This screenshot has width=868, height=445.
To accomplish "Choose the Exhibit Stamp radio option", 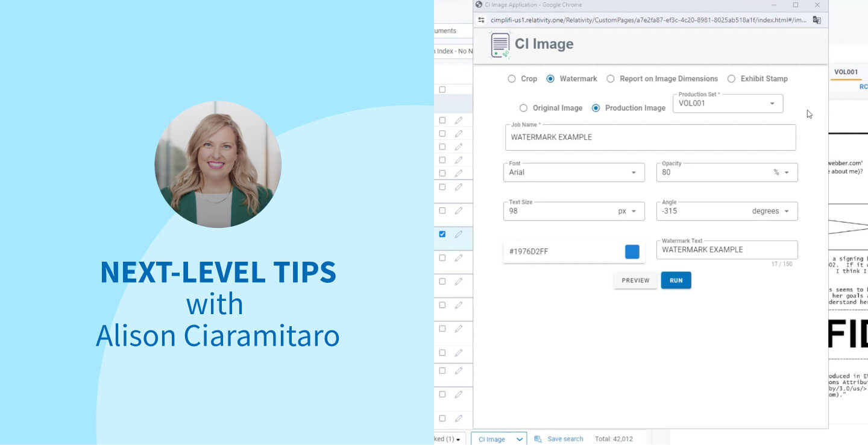I will pyautogui.click(x=731, y=78).
